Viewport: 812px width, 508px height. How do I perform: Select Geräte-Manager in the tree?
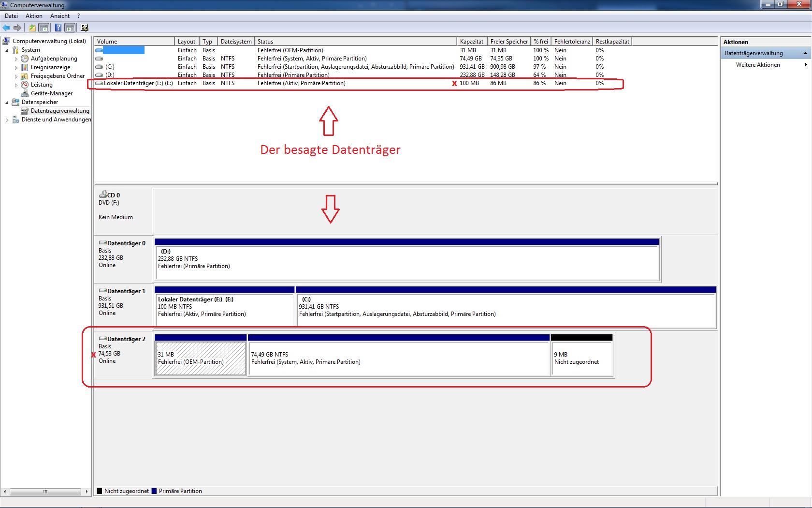(51, 93)
